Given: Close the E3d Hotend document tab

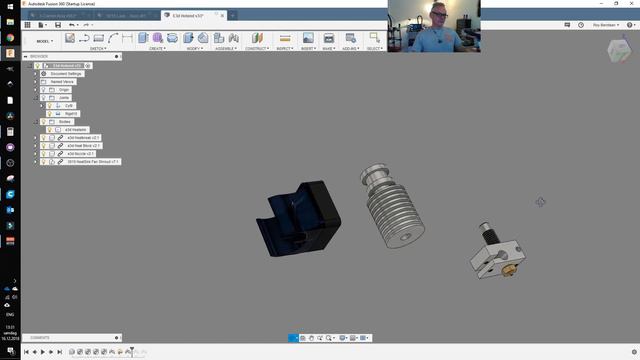Looking at the screenshot, I should pyautogui.click(x=222, y=16).
